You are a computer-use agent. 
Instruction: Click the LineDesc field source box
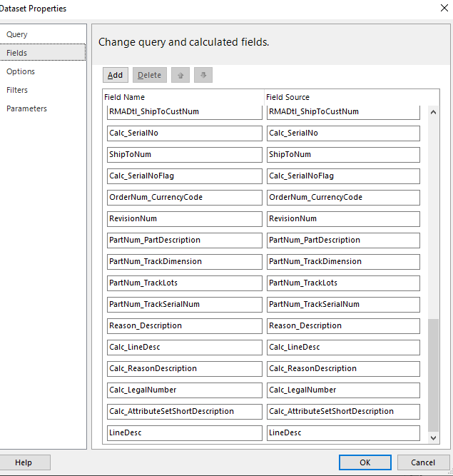[x=343, y=432]
